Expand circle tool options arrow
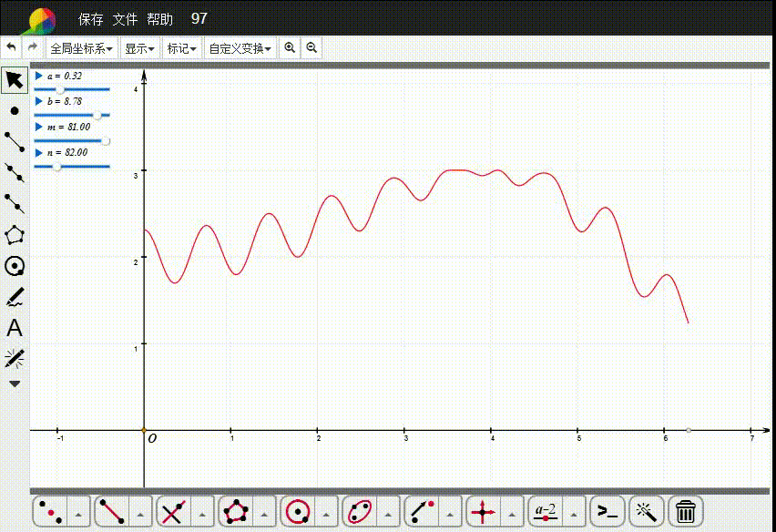Image resolution: width=776 pixels, height=532 pixels. point(326,513)
